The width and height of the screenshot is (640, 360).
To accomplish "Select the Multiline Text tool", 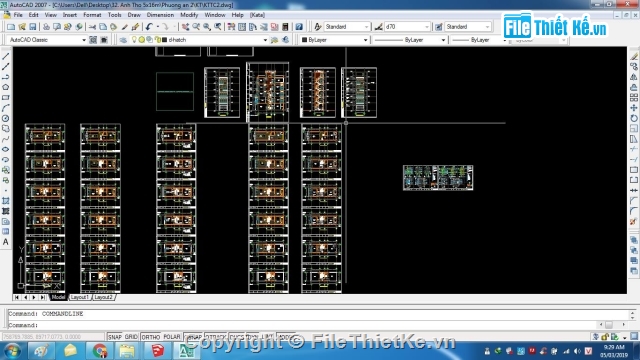I will [x=6, y=242].
